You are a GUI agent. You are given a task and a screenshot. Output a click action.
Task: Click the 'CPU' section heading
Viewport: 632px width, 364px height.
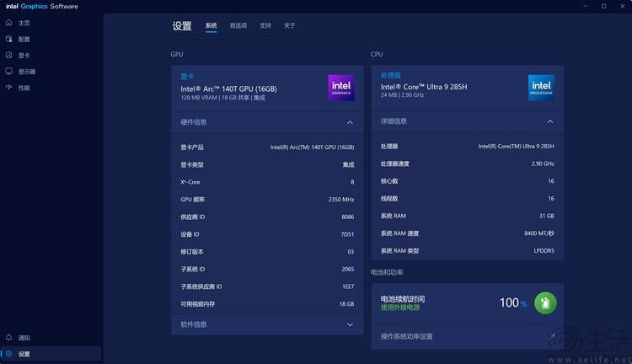point(377,54)
